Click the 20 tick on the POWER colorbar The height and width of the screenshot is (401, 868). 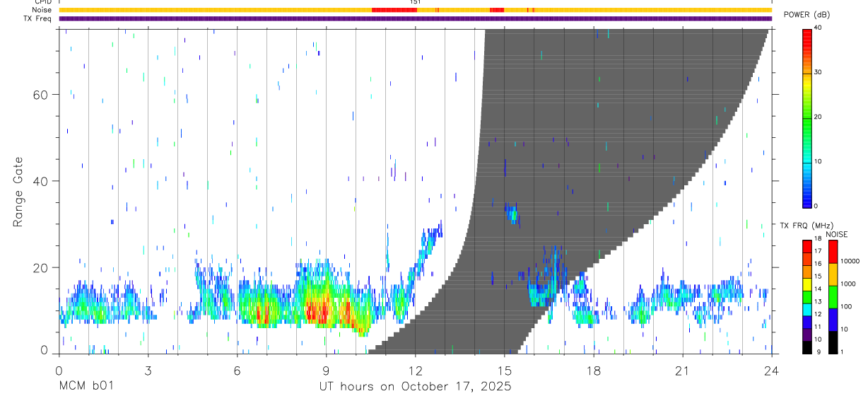(x=818, y=117)
